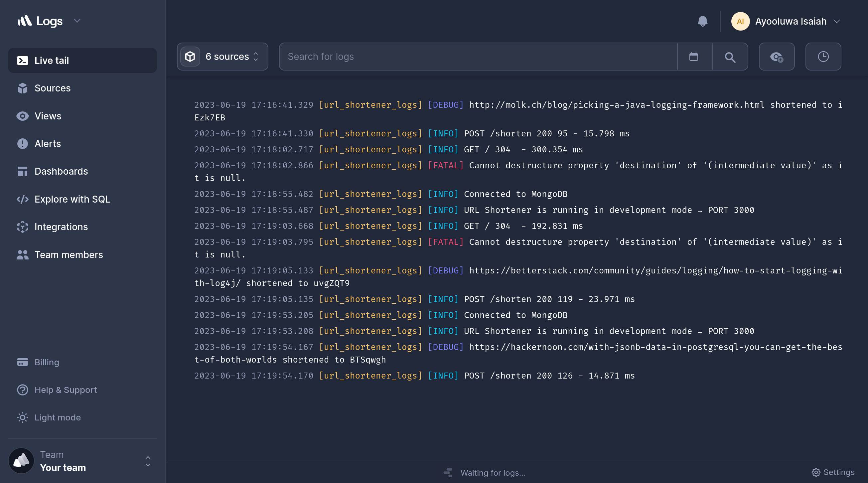Click the 'shortened to BTSqwgh' log text
Image resolution: width=868 pixels, height=483 pixels.
tap(334, 360)
